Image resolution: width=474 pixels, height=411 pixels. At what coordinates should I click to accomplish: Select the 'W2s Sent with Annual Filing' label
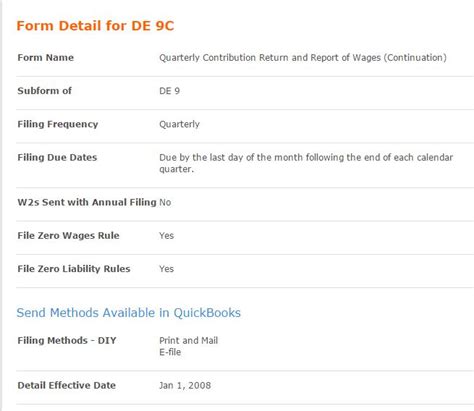coord(87,202)
